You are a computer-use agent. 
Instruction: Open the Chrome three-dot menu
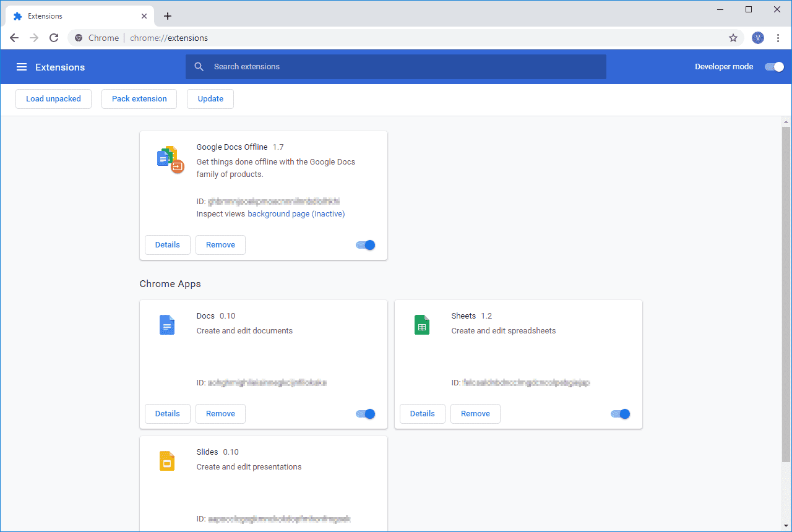tap(778, 38)
